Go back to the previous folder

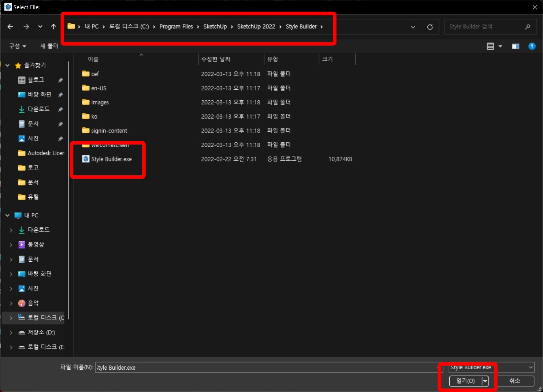tap(10, 27)
